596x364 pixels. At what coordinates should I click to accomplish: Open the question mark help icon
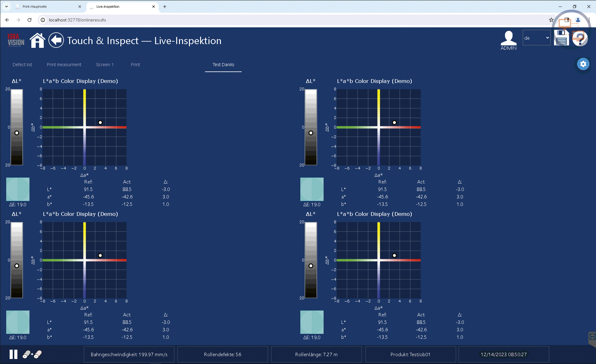click(580, 39)
